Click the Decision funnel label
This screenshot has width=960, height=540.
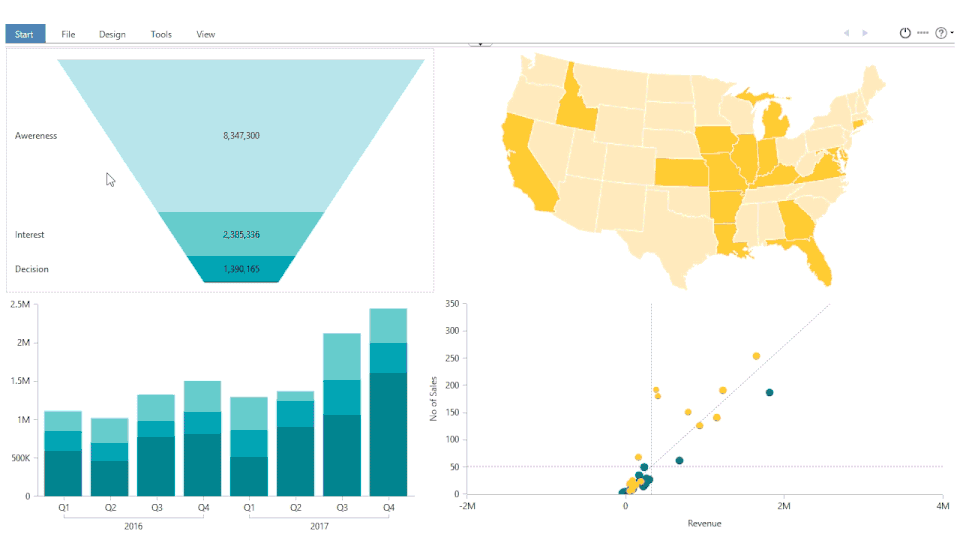(x=32, y=269)
